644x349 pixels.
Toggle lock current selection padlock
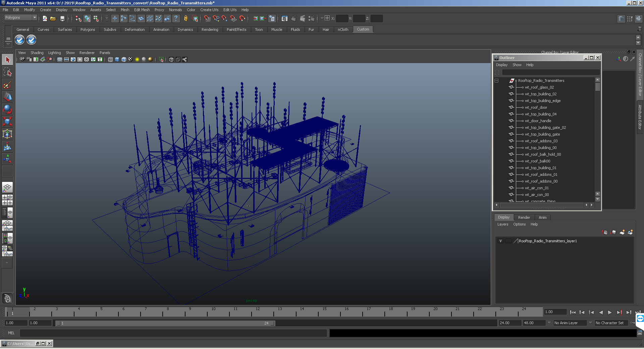[x=185, y=18]
